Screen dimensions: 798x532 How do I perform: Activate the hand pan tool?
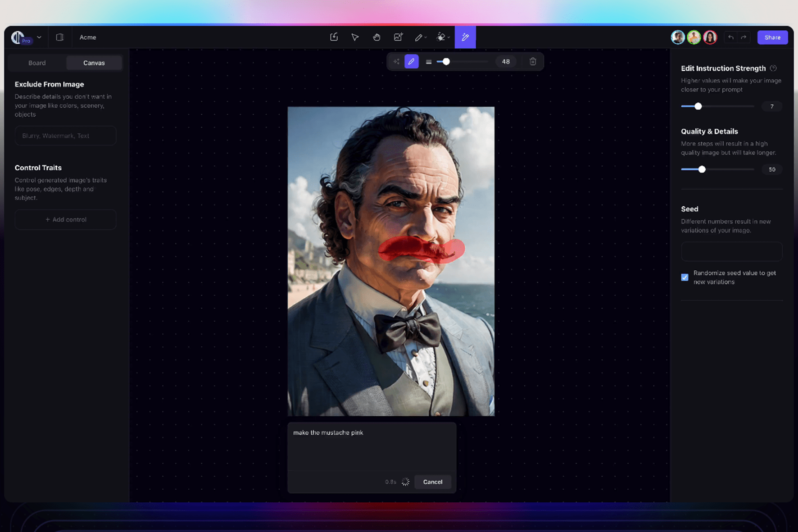[x=377, y=37]
